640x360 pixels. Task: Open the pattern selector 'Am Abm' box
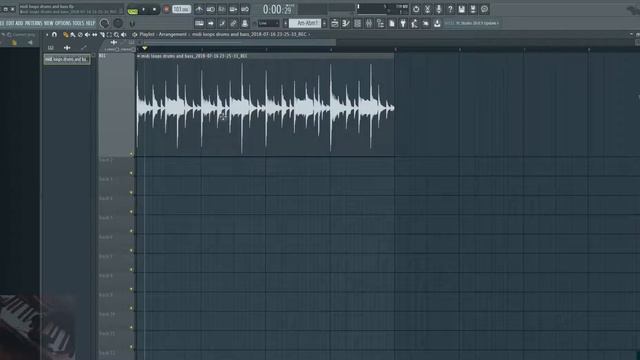tap(305, 23)
